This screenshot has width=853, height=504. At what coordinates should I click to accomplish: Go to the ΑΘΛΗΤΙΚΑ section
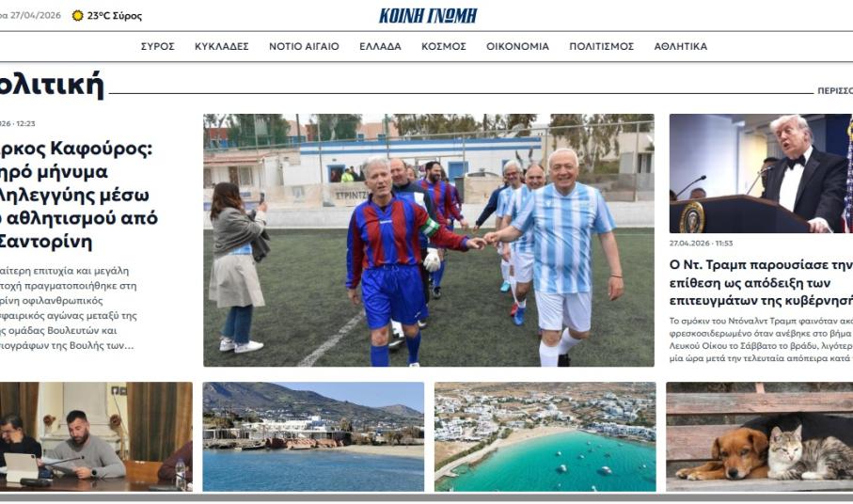(x=681, y=47)
